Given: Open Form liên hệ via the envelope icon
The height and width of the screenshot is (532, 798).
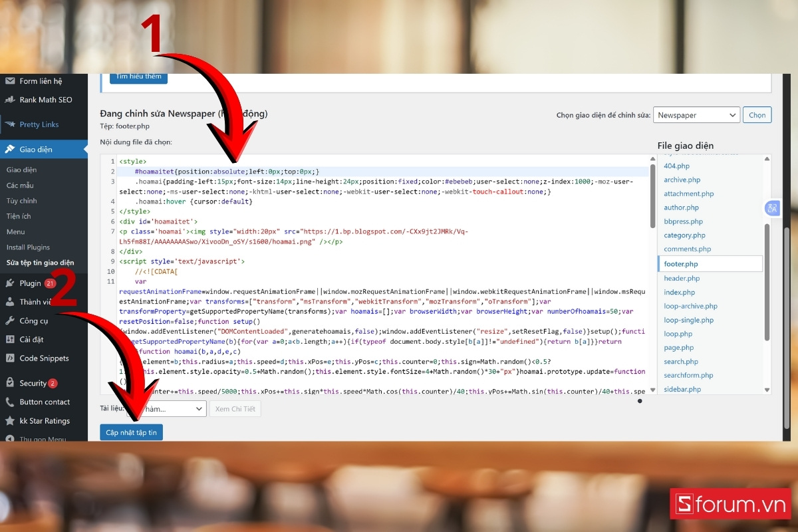Looking at the screenshot, I should click(x=11, y=80).
